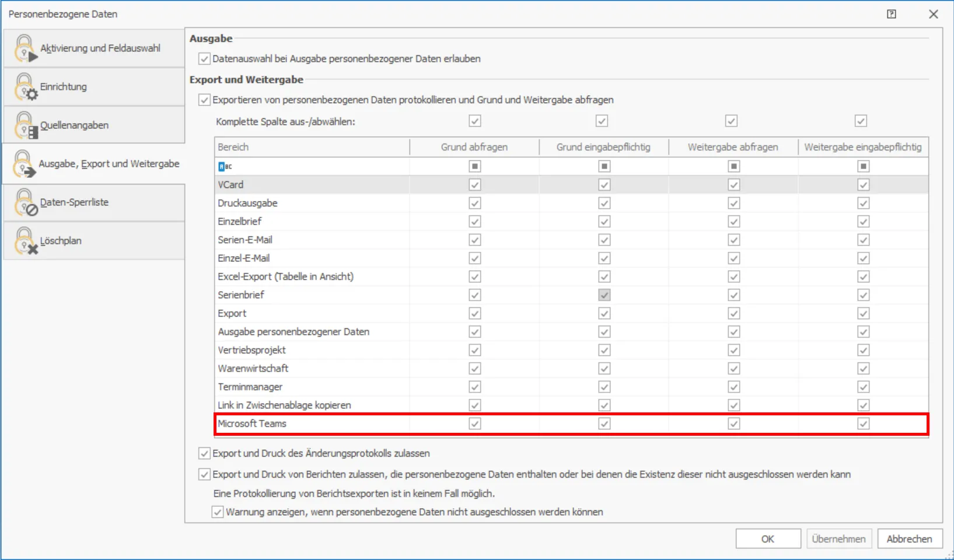Click the help icon in the title bar
This screenshot has width=954, height=560.
point(892,14)
